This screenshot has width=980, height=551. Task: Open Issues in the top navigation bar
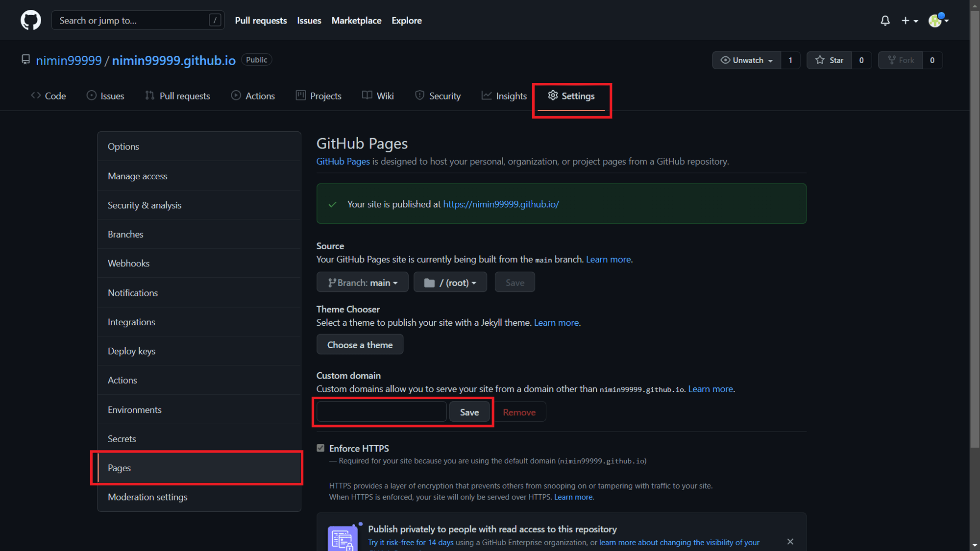pos(309,21)
